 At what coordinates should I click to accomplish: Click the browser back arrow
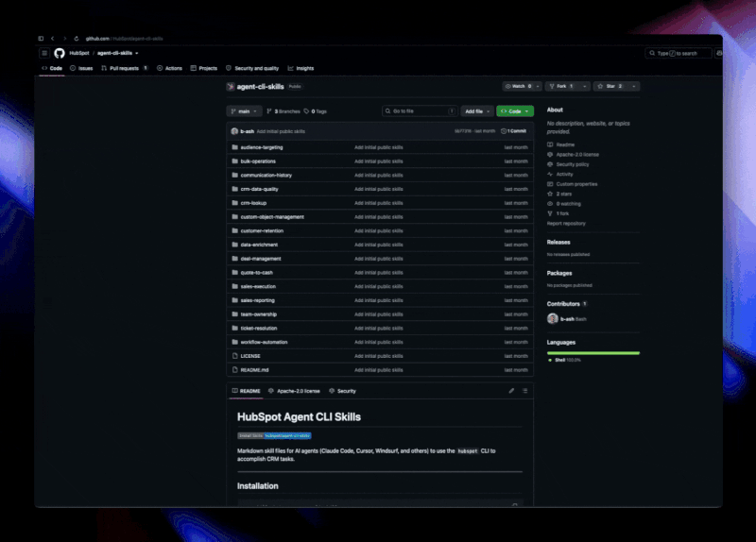coord(53,39)
